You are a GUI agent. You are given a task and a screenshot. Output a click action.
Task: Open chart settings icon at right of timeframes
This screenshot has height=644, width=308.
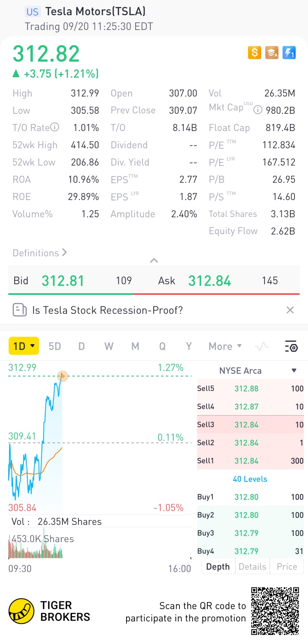(x=291, y=347)
